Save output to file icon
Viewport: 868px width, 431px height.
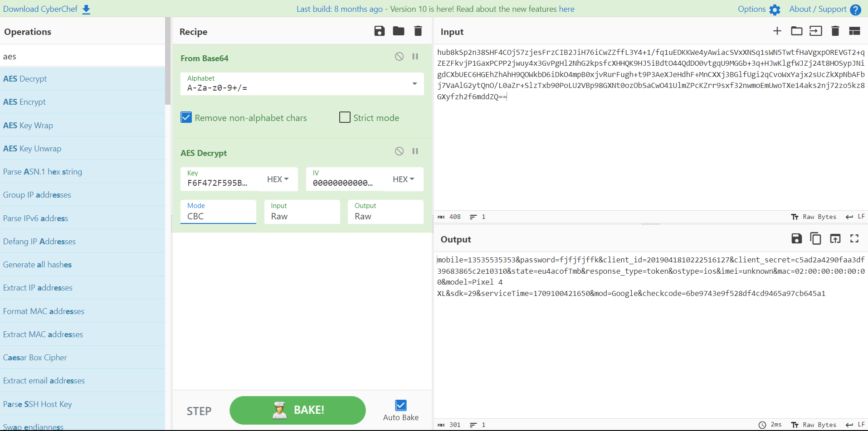pyautogui.click(x=797, y=238)
